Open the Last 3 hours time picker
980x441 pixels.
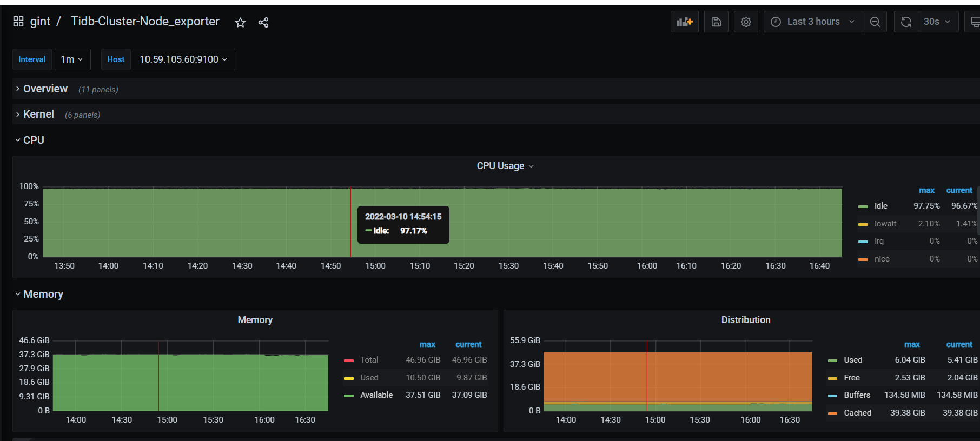pos(813,22)
